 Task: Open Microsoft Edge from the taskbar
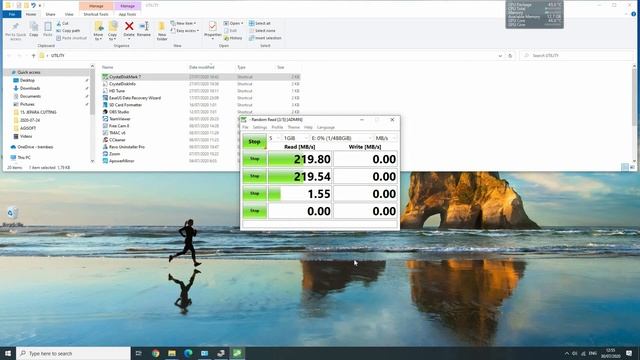(188, 353)
